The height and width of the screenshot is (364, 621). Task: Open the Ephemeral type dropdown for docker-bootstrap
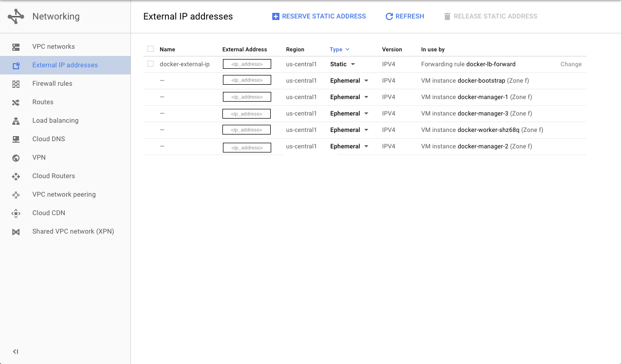click(x=349, y=81)
